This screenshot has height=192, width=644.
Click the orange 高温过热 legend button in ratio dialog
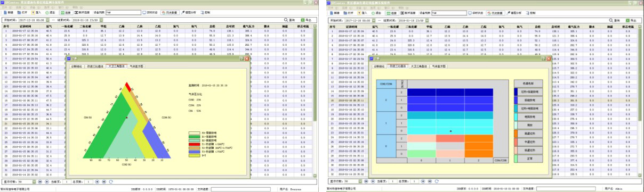pos(528,134)
